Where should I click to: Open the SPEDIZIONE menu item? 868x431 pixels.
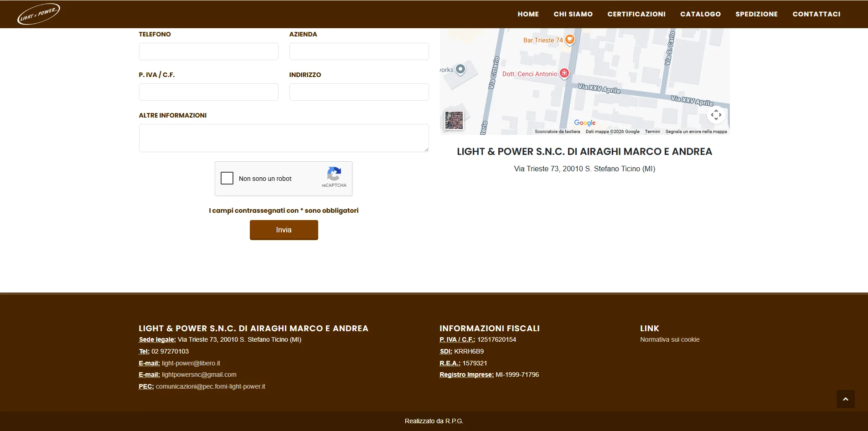pos(757,14)
